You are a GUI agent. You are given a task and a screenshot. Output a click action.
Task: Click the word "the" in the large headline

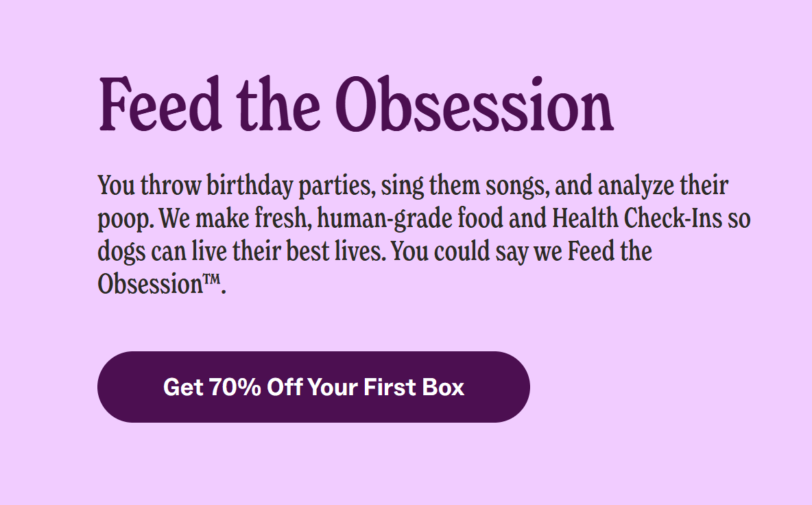click(x=279, y=104)
